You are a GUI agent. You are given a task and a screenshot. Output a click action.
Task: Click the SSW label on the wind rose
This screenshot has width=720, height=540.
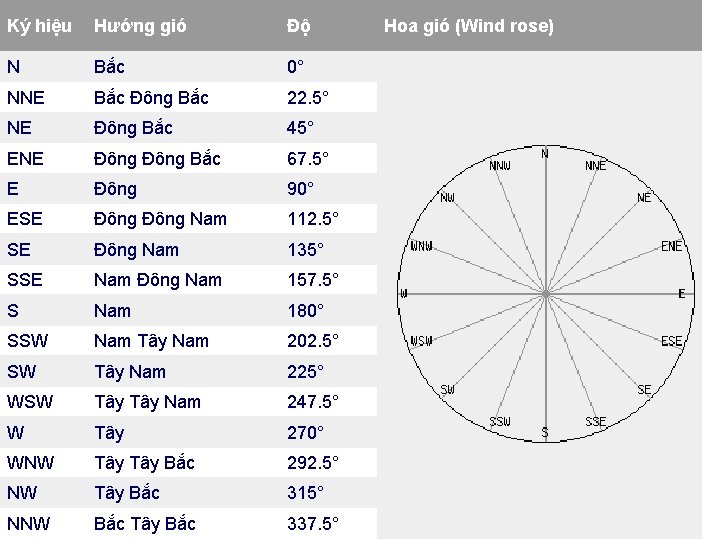(x=500, y=422)
